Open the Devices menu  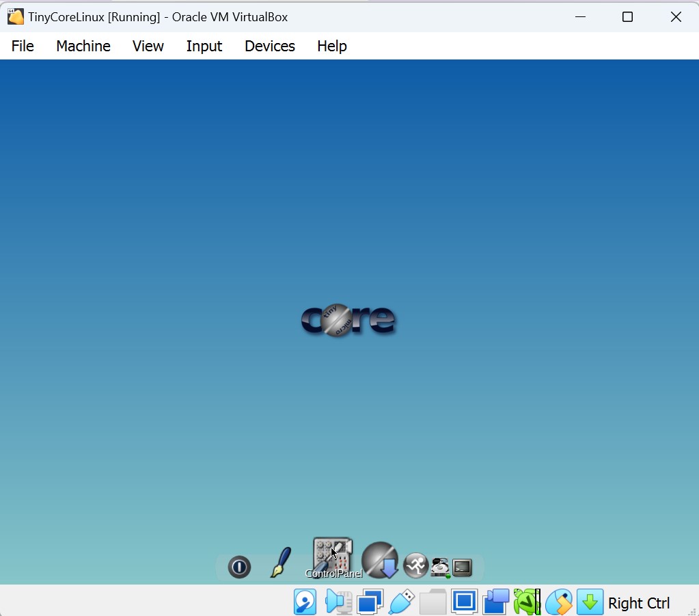270,46
